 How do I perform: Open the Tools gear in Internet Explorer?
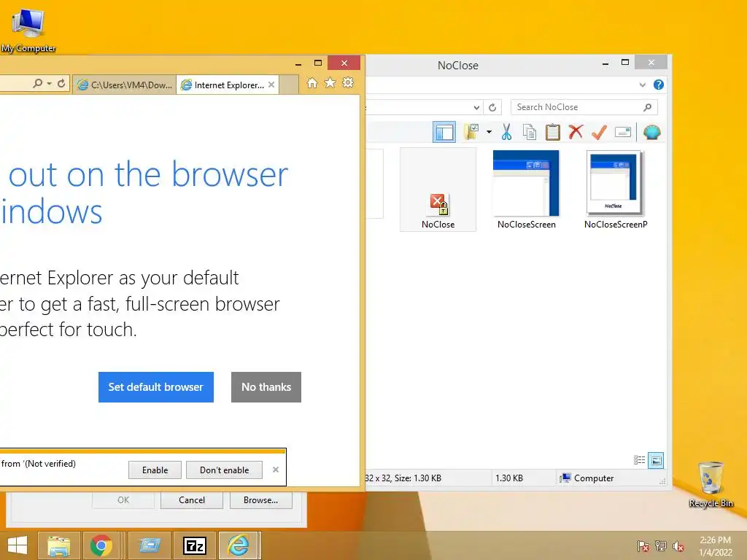point(348,83)
